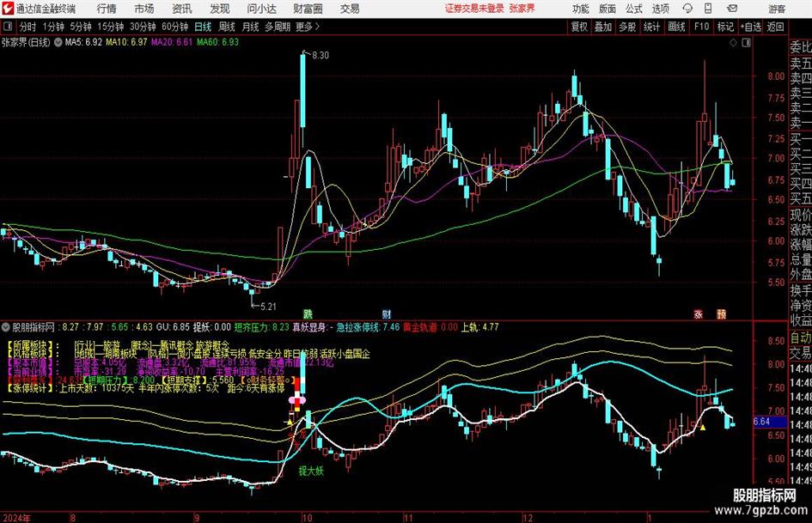
Task: Switch to 月线 monthly period
Action: pos(250,27)
